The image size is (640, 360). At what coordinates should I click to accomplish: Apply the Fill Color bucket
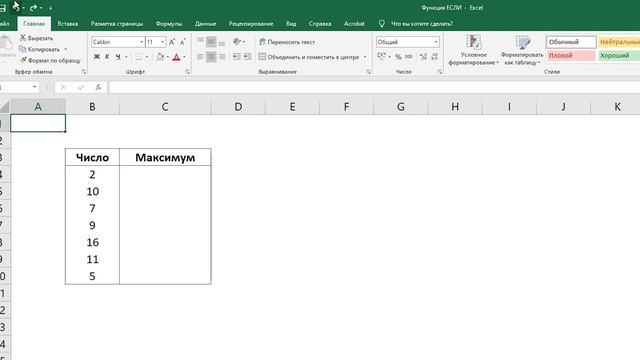[160, 57]
